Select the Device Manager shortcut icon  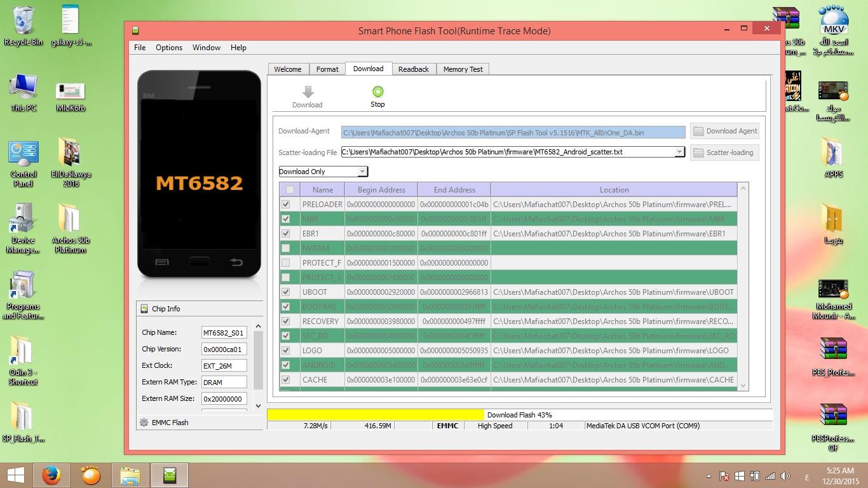(x=24, y=219)
